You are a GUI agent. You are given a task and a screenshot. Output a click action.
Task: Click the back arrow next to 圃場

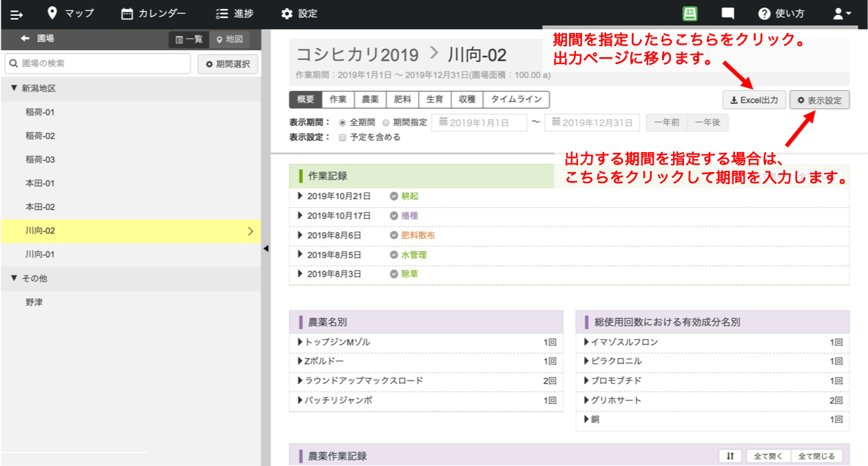25,39
